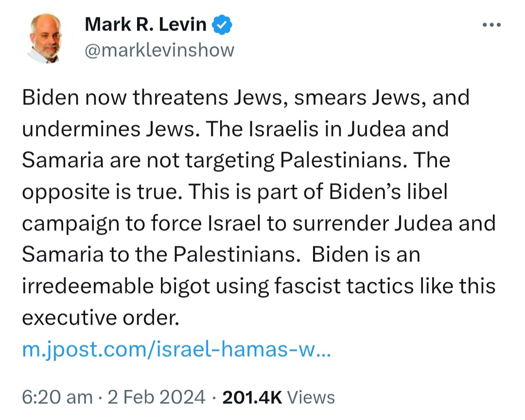This screenshot has height=420, width=525.
Task: Click the 6:20 am timestamp
Action: pos(57,397)
